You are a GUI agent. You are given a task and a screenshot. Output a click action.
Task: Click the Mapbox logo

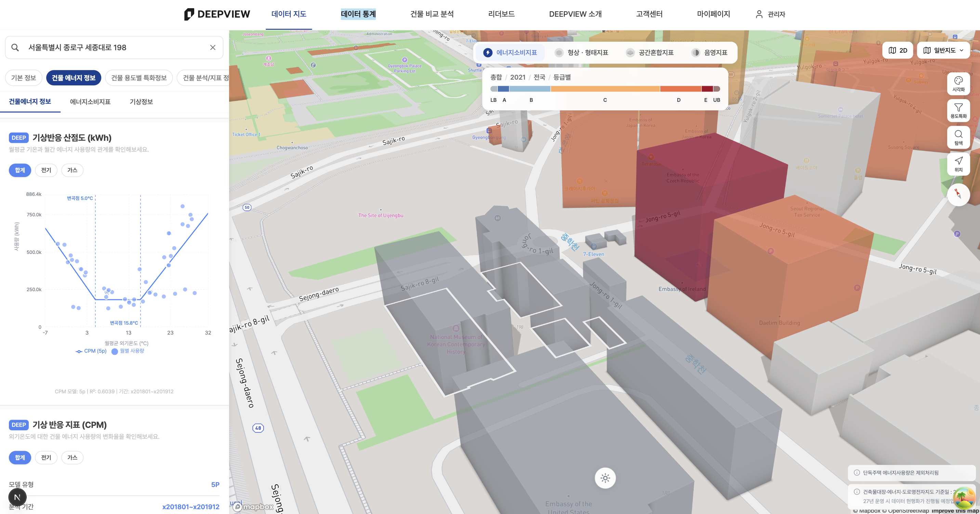(254, 506)
